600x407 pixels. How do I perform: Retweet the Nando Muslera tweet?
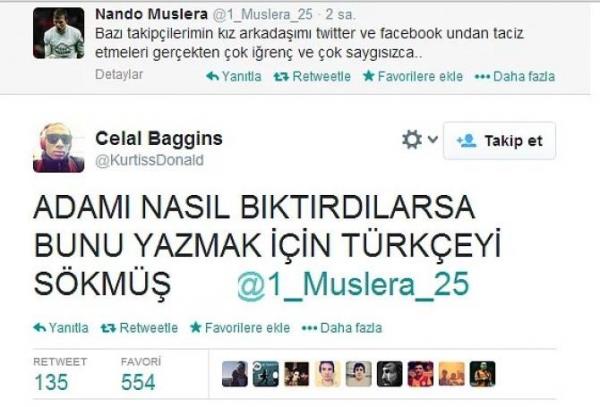312,77
